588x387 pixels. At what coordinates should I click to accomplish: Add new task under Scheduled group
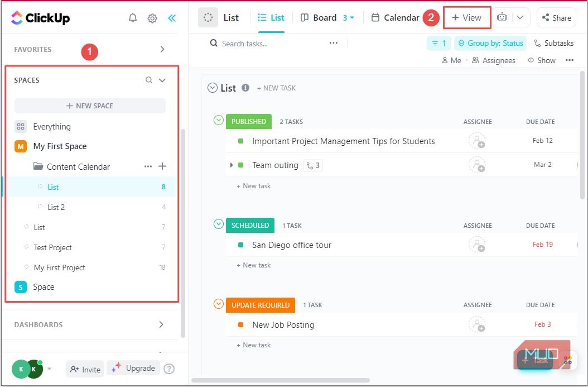[x=253, y=265]
